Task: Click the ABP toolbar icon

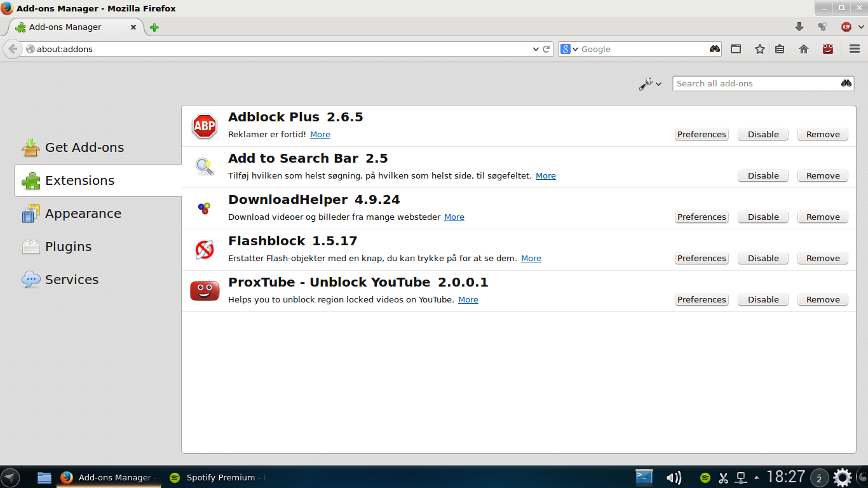Action: click(x=846, y=27)
